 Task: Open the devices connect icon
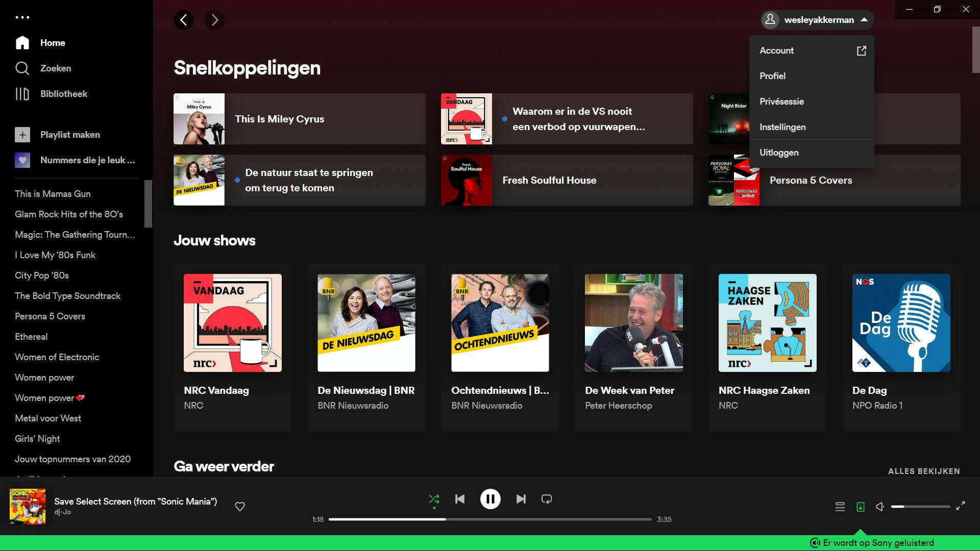(x=860, y=507)
